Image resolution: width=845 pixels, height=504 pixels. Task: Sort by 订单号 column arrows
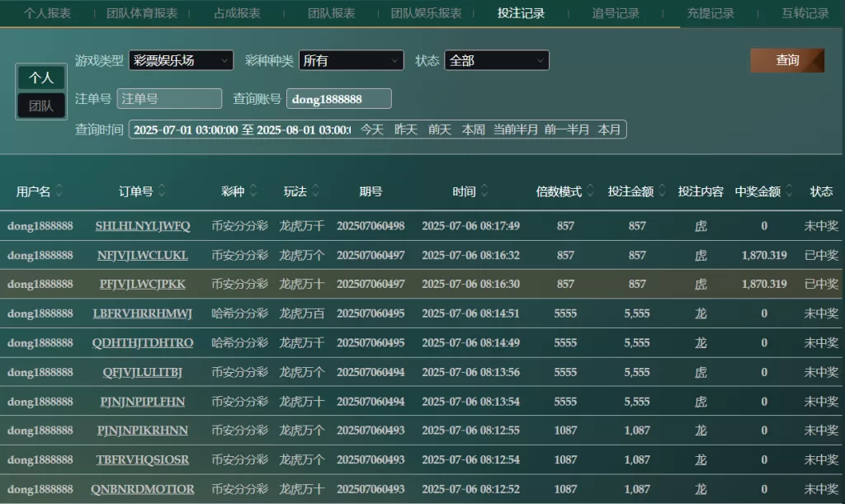(x=162, y=191)
